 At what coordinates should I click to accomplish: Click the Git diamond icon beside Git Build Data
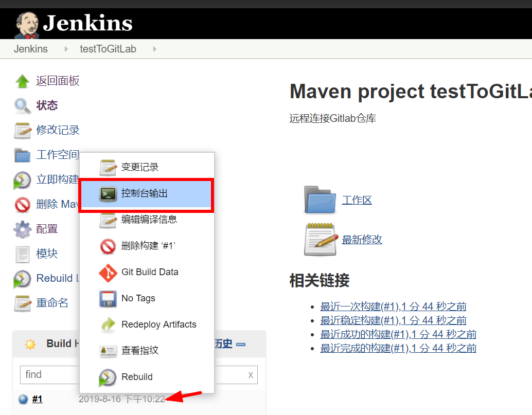click(108, 273)
